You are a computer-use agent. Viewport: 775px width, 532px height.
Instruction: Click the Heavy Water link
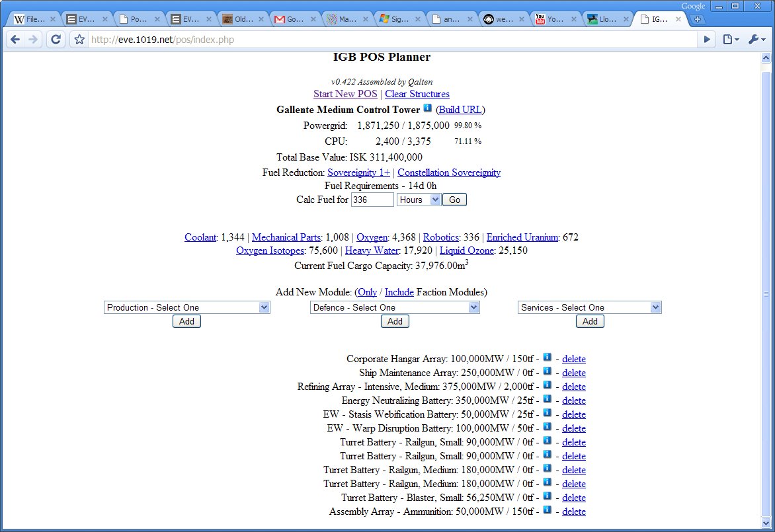point(372,250)
